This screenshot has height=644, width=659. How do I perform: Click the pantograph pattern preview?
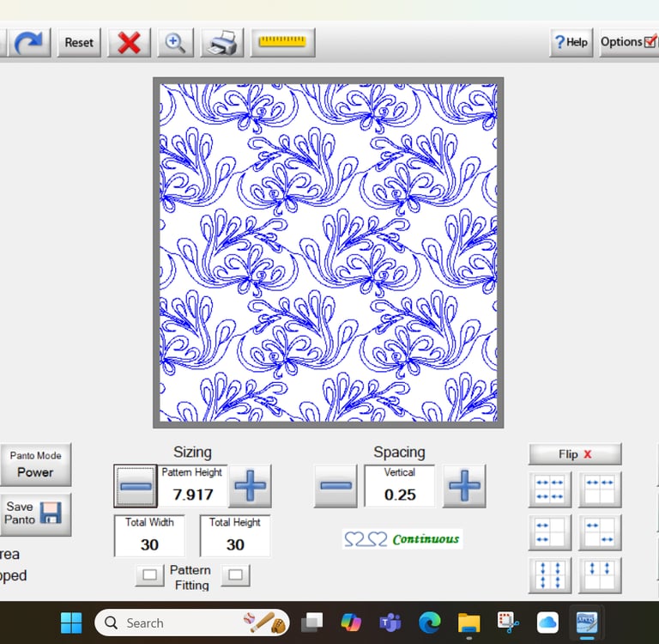click(329, 252)
